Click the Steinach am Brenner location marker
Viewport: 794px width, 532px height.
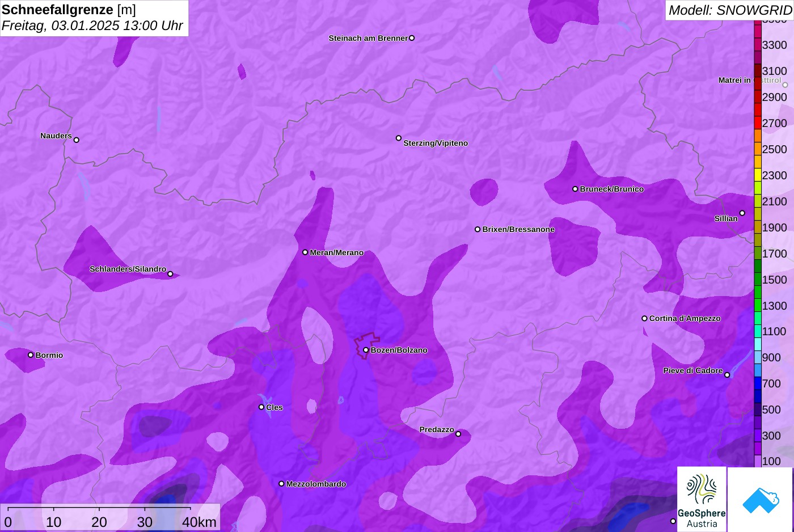click(x=412, y=38)
